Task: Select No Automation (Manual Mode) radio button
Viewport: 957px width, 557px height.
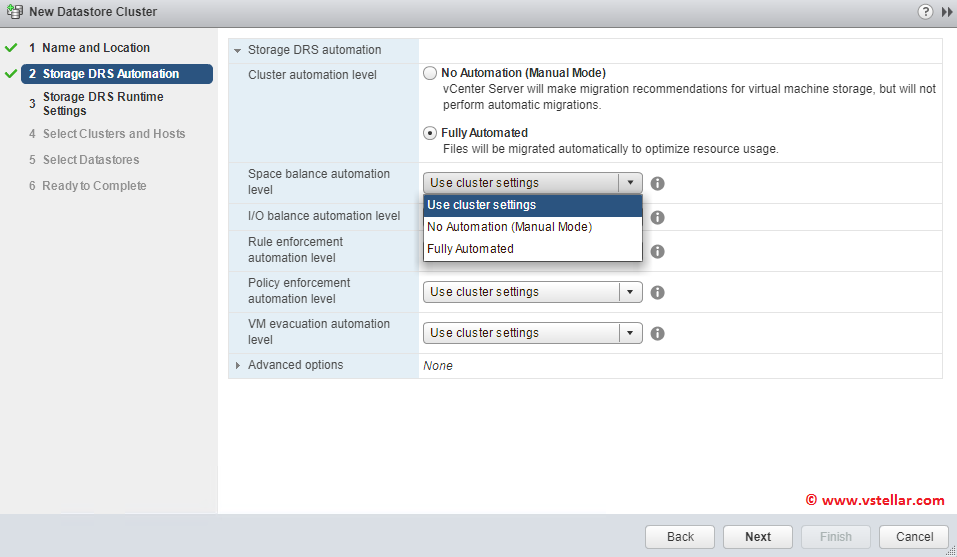Action: tap(430, 73)
